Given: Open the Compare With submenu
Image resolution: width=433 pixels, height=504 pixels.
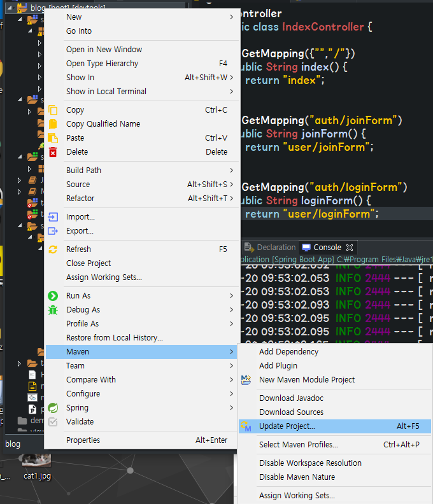Looking at the screenshot, I should 142,380.
